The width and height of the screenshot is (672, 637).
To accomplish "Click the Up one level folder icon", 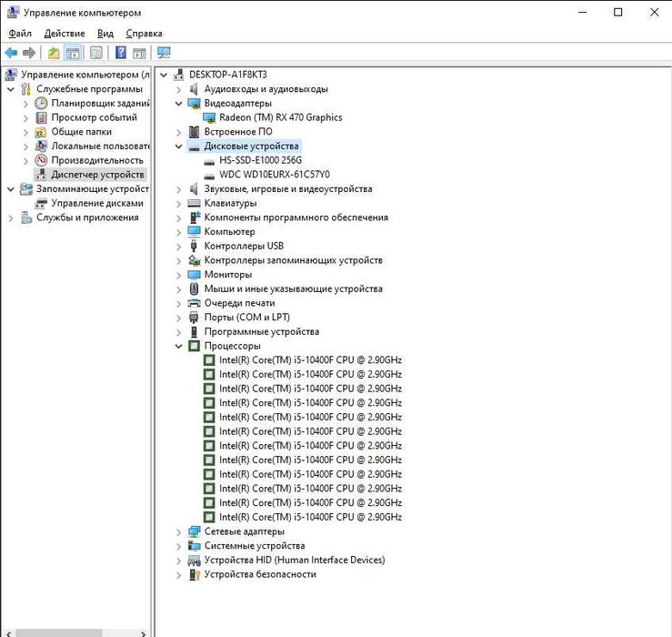I will pos(54,53).
